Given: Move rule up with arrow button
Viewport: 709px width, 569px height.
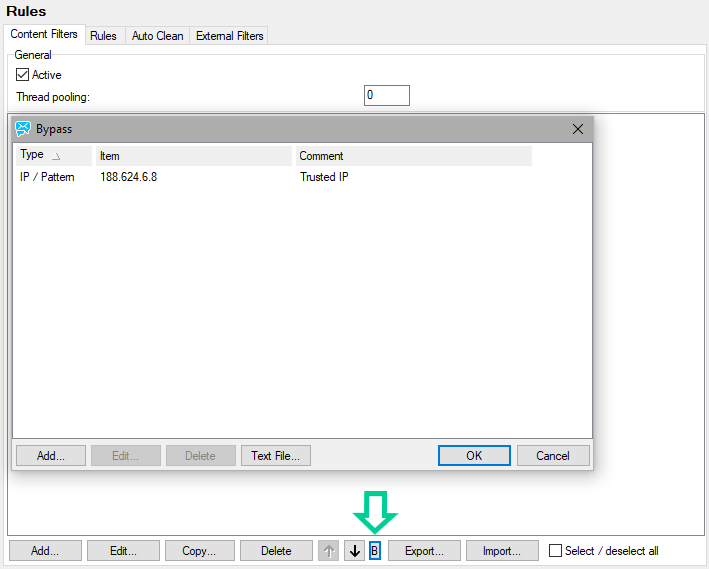Looking at the screenshot, I should (329, 550).
